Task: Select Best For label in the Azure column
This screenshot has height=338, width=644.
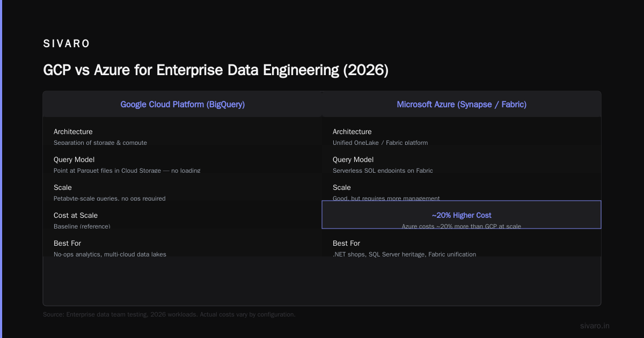Action: 347,243
